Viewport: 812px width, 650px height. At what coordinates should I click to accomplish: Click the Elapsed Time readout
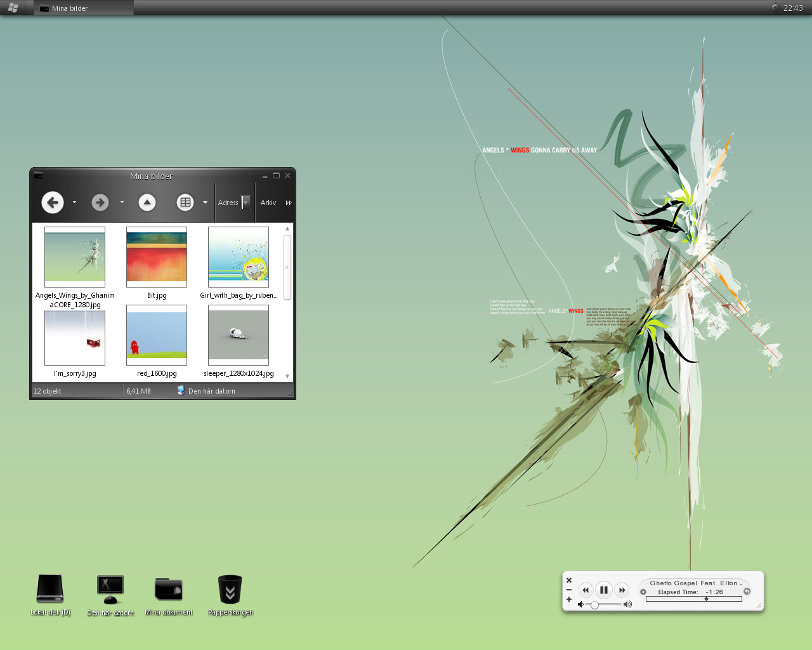click(x=690, y=592)
